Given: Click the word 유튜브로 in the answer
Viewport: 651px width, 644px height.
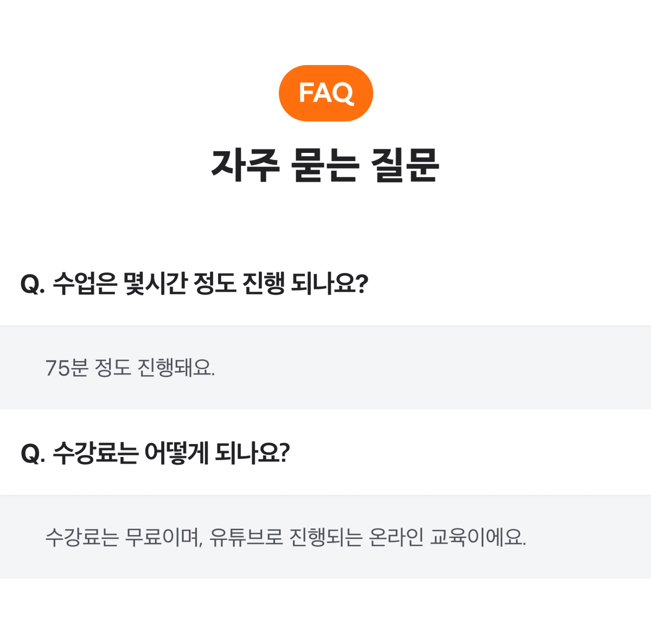Looking at the screenshot, I should click(246, 538).
